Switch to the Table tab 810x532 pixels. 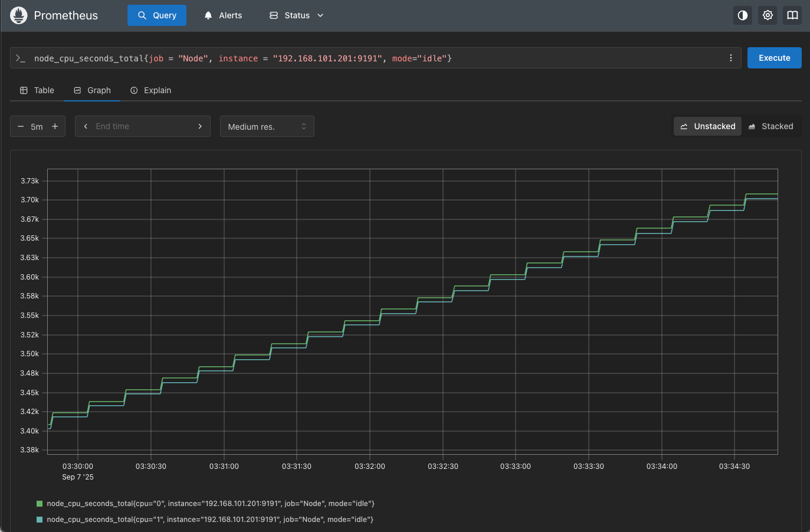[37, 90]
